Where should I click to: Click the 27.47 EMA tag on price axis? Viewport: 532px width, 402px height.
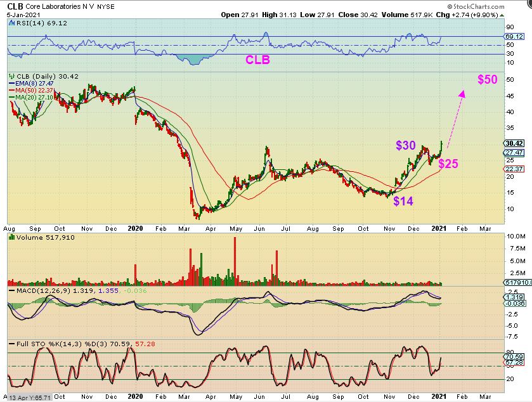pyautogui.click(x=514, y=152)
